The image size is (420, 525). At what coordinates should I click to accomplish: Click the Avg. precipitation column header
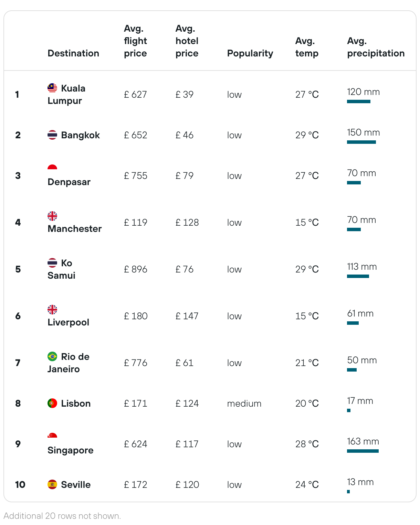pos(376,47)
